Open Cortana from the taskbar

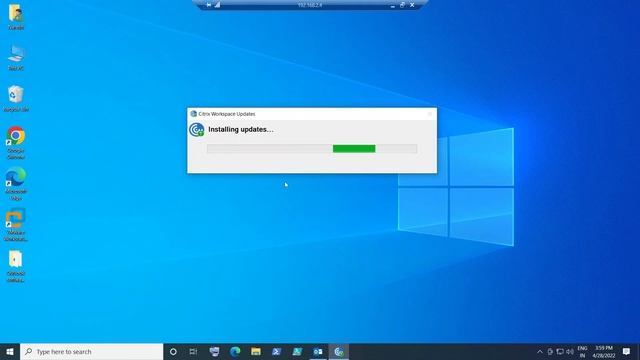[x=173, y=351]
